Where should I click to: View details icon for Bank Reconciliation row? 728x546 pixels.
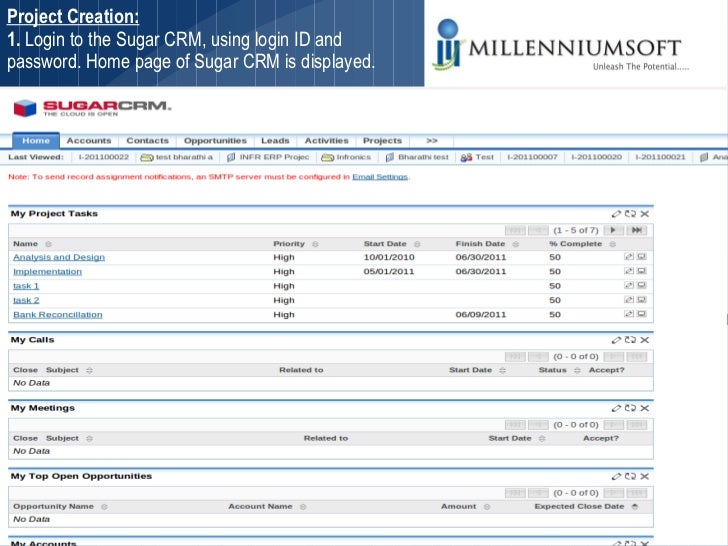point(642,314)
